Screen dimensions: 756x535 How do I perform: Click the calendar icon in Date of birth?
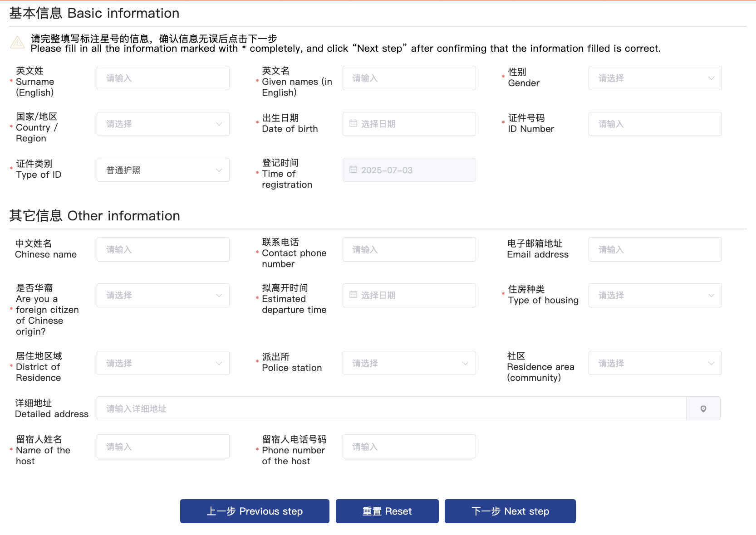[x=353, y=123]
